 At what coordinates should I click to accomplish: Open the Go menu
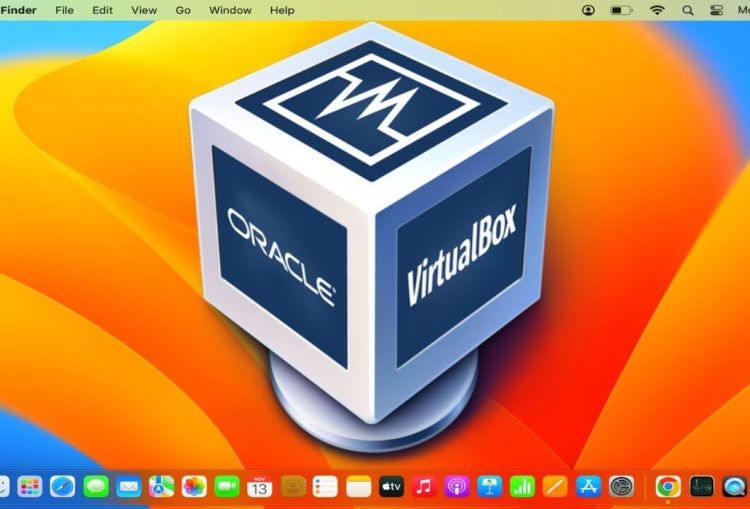(183, 10)
